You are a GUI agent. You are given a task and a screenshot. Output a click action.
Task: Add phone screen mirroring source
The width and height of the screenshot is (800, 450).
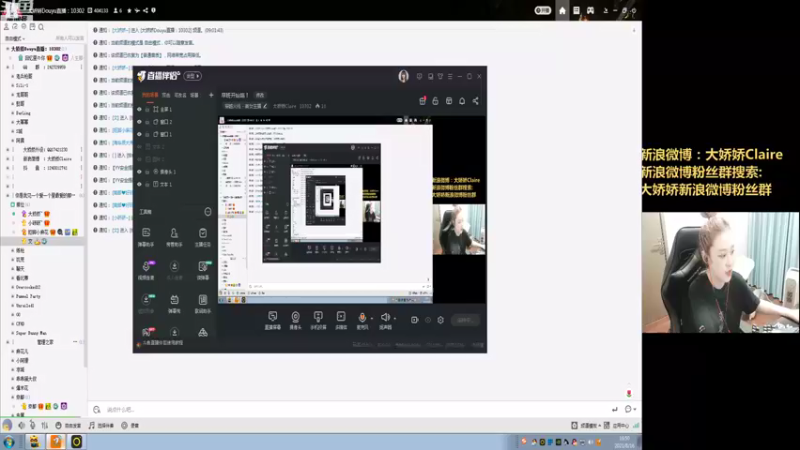pos(318,320)
